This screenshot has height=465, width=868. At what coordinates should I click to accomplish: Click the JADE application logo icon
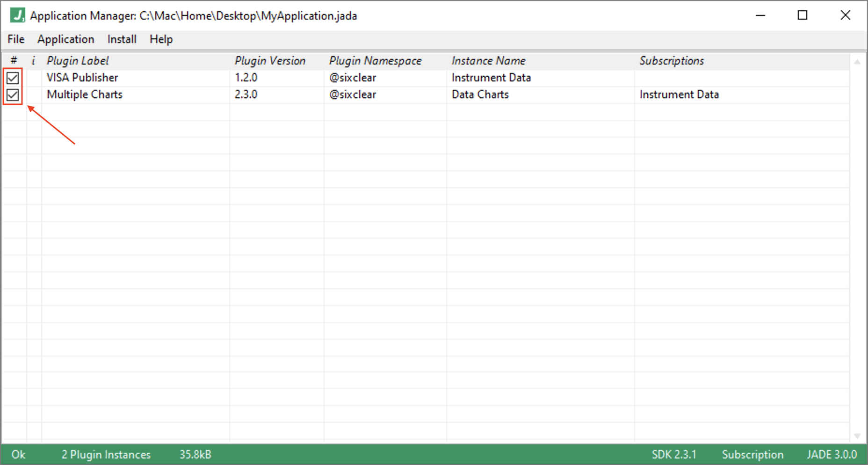(17, 15)
